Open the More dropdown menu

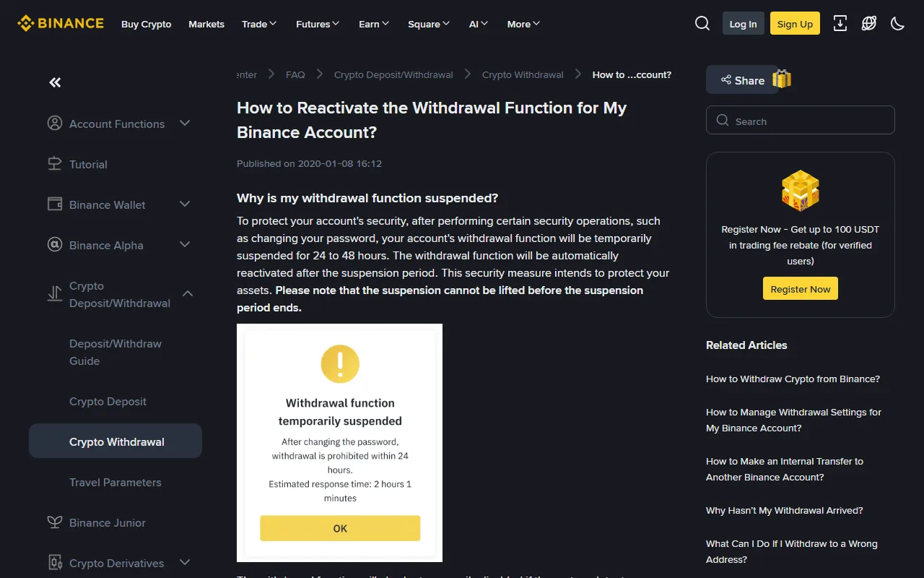tap(523, 24)
